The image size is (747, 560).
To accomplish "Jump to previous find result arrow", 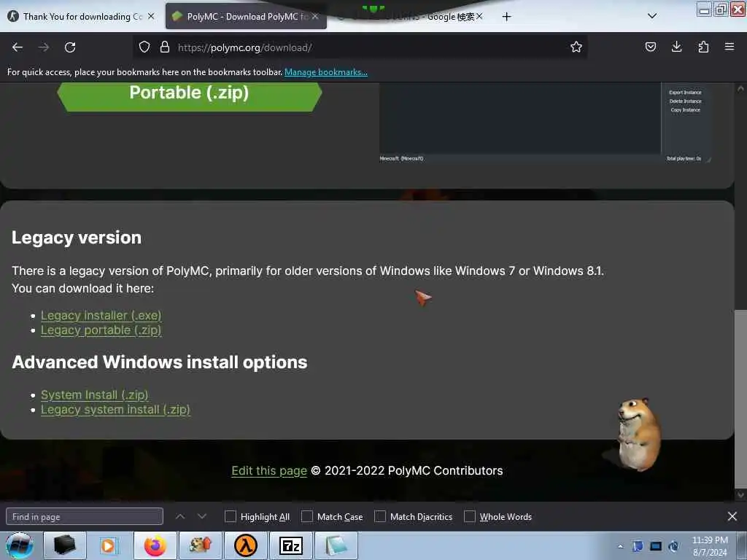I will [180, 517].
